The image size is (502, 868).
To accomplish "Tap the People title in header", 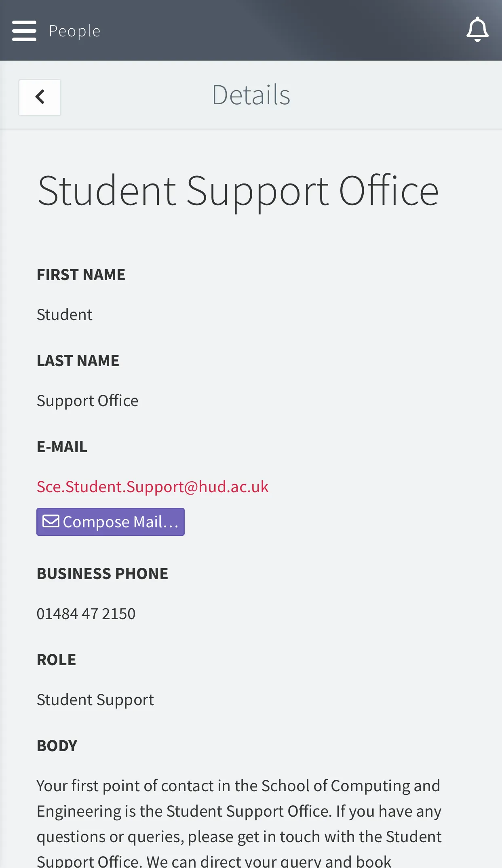I will pos(74,31).
